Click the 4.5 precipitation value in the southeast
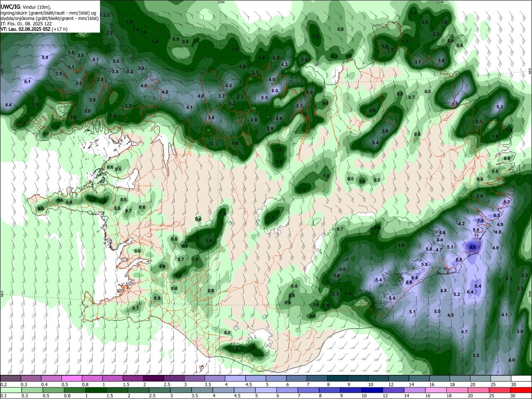532x399 pixels. click(x=451, y=315)
